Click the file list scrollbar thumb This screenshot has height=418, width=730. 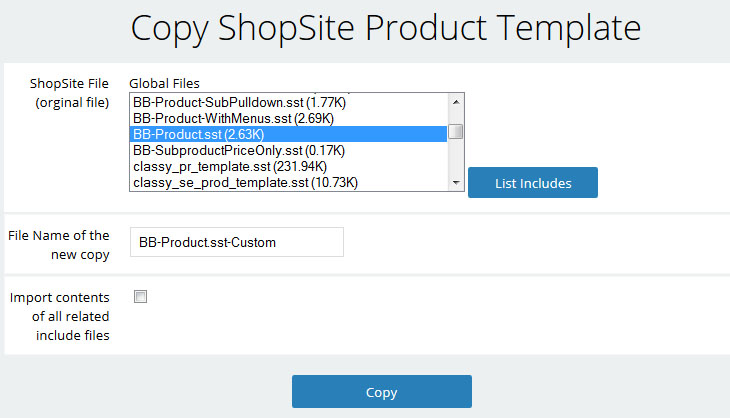click(x=456, y=132)
